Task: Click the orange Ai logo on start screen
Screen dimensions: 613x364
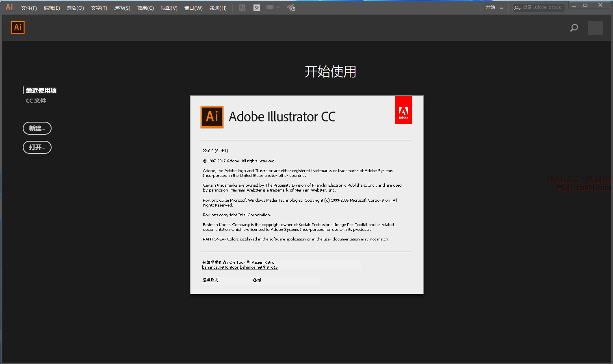Action: point(18,27)
